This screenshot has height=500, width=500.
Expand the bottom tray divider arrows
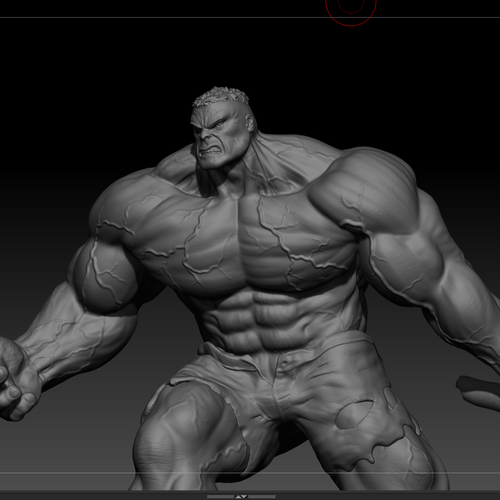[241, 497]
